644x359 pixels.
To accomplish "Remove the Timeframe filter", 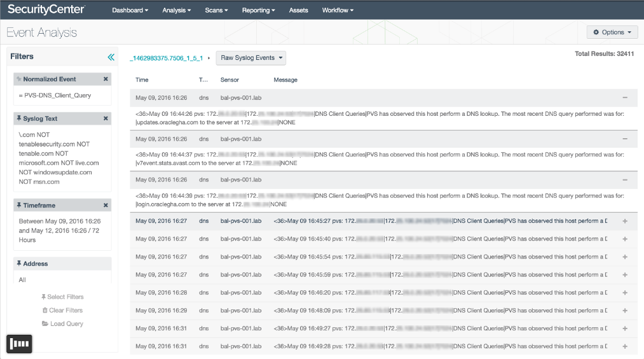I will coord(106,205).
